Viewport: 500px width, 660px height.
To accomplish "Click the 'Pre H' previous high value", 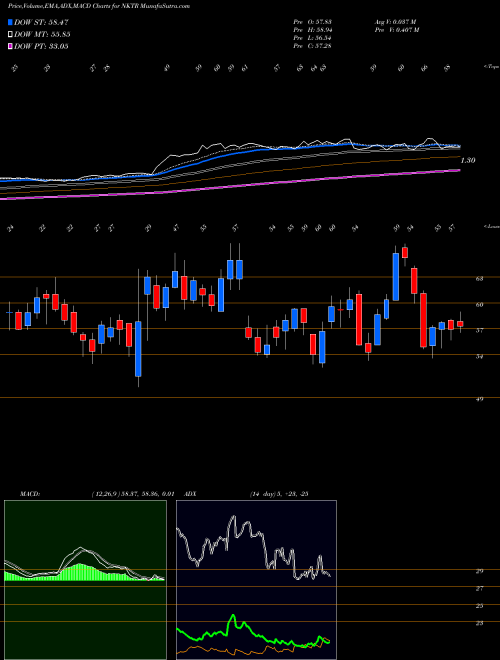I will [x=313, y=30].
